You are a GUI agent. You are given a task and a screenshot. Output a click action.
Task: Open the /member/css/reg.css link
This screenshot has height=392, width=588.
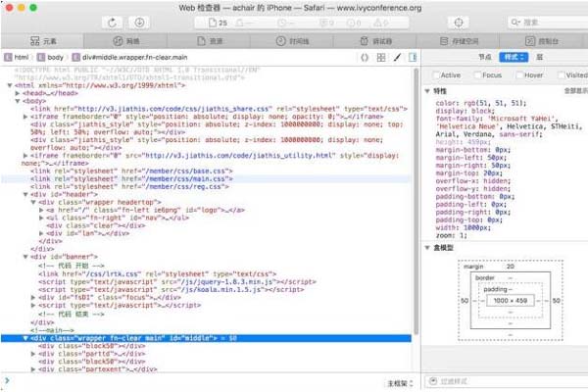[x=185, y=186]
